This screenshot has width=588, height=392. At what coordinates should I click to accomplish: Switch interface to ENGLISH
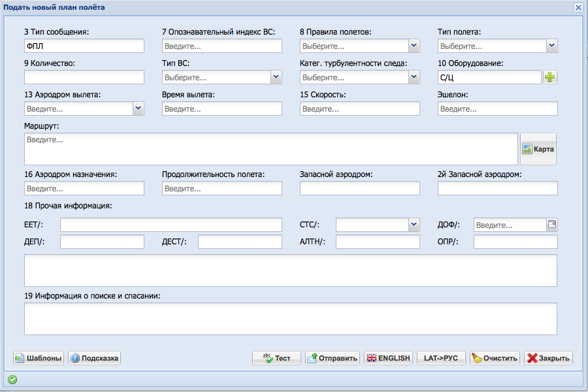(388, 358)
